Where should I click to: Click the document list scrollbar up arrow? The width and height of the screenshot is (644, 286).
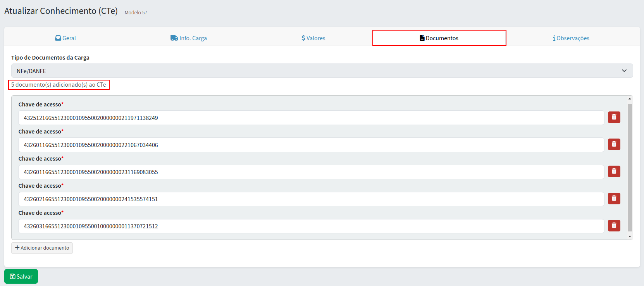630,99
